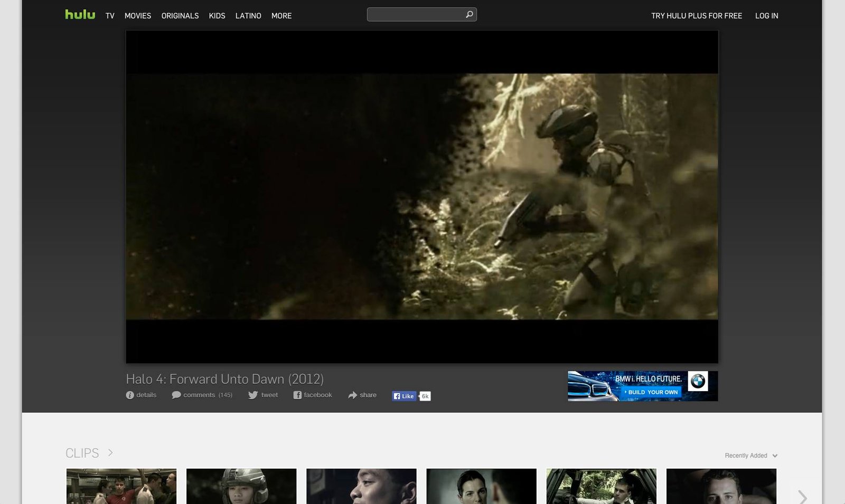Image resolution: width=845 pixels, height=504 pixels.
Task: Click the 6k like counter
Action: point(425,396)
